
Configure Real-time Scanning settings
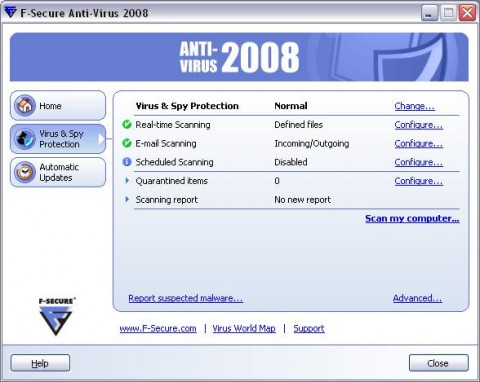[419, 125]
